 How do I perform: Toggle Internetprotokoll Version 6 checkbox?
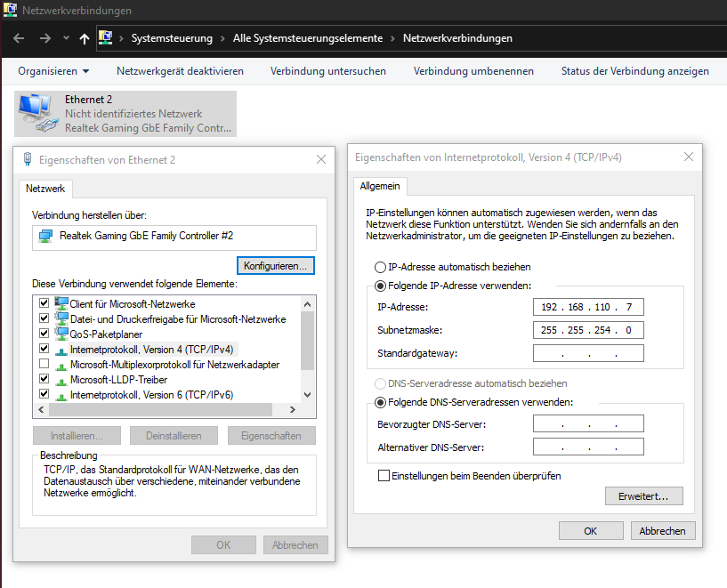pyautogui.click(x=44, y=394)
